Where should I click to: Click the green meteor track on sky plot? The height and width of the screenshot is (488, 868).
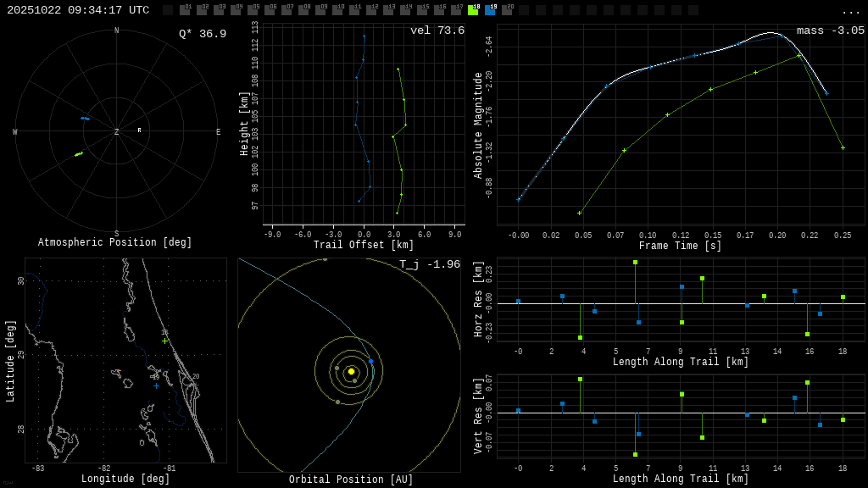pyautogui.click(x=79, y=154)
